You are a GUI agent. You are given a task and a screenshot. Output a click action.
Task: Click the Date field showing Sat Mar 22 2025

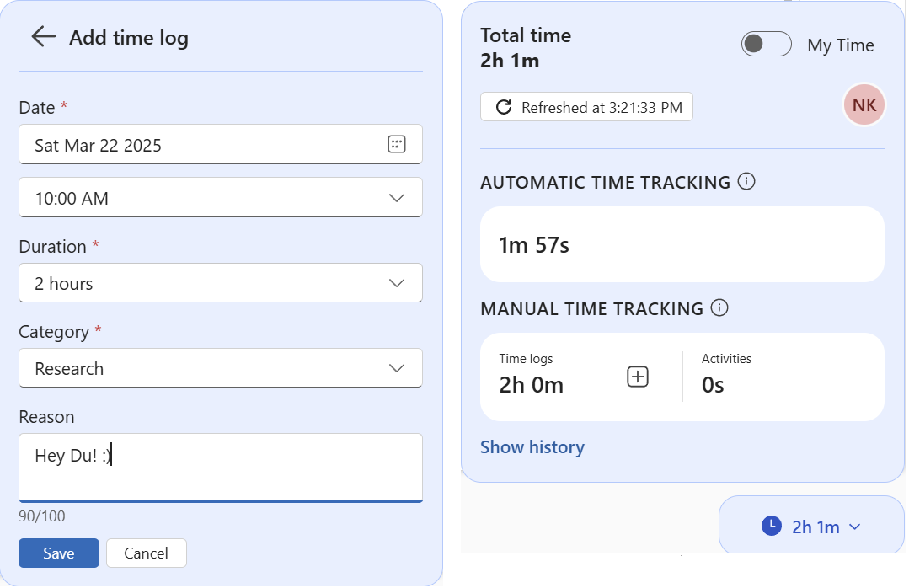coord(202,145)
